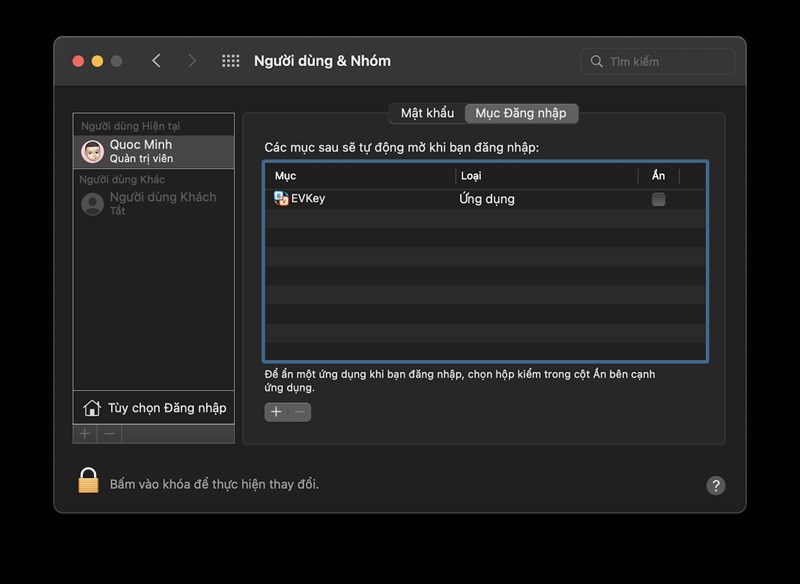The width and height of the screenshot is (800, 584).
Task: Open help with the question mark button
Action: click(716, 486)
